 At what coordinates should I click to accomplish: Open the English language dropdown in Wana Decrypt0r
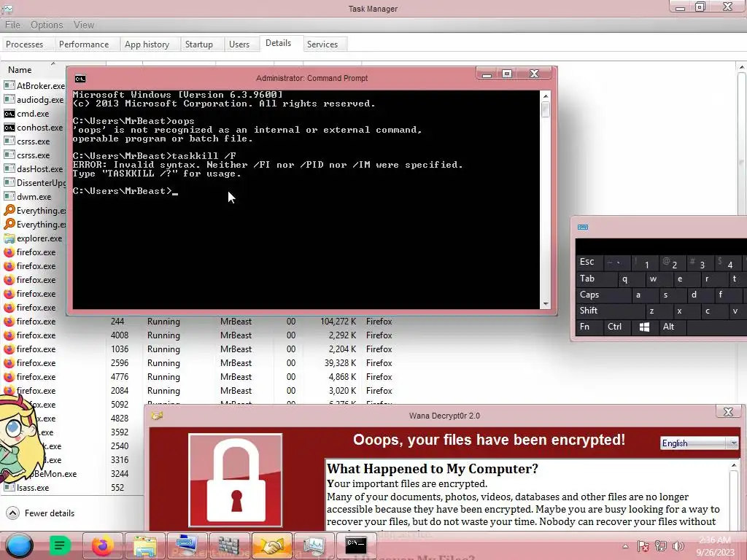pos(700,443)
